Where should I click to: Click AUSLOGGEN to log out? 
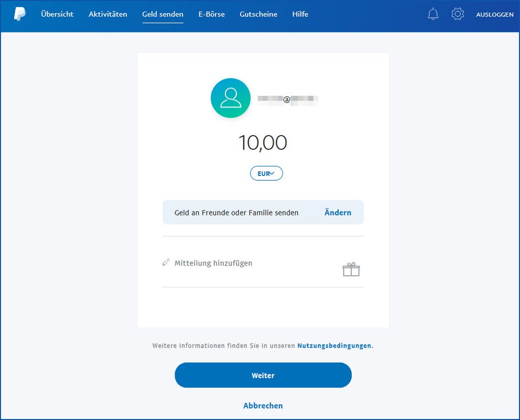(x=495, y=15)
